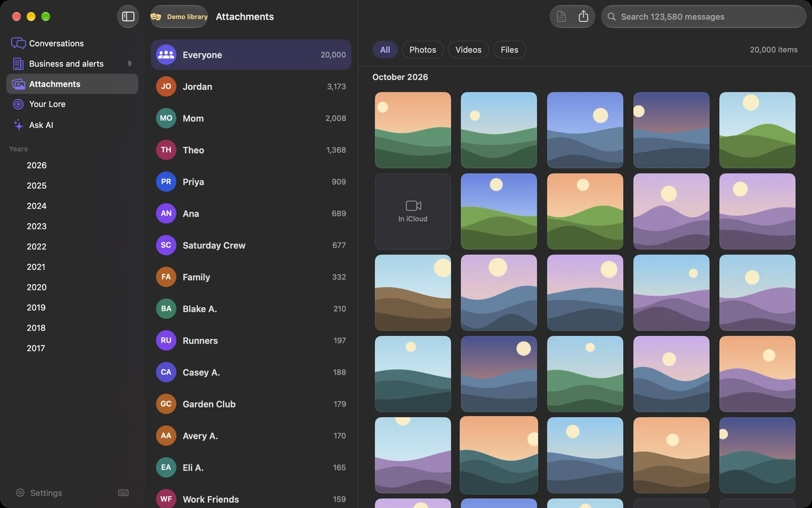Select year 2018
Image resolution: width=812 pixels, height=508 pixels.
(x=36, y=328)
